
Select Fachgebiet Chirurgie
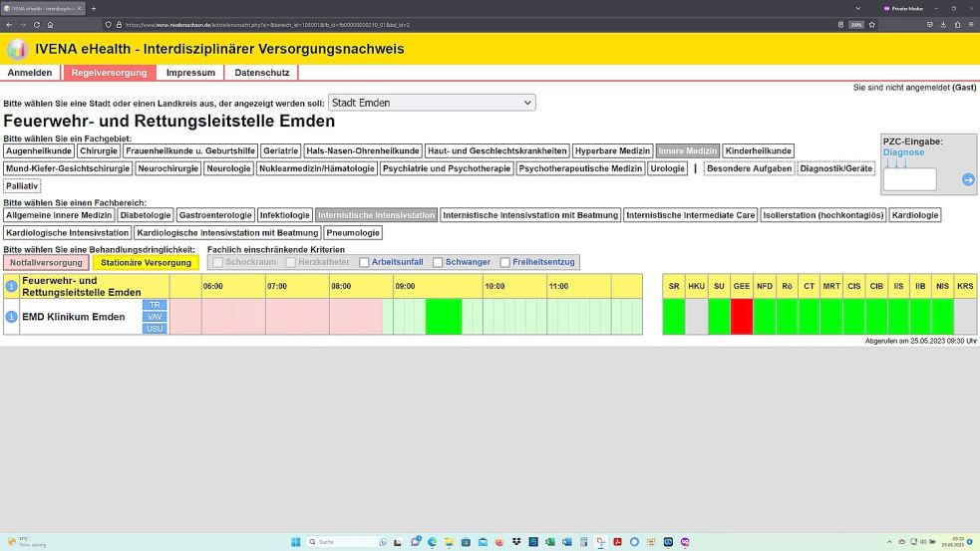point(99,150)
